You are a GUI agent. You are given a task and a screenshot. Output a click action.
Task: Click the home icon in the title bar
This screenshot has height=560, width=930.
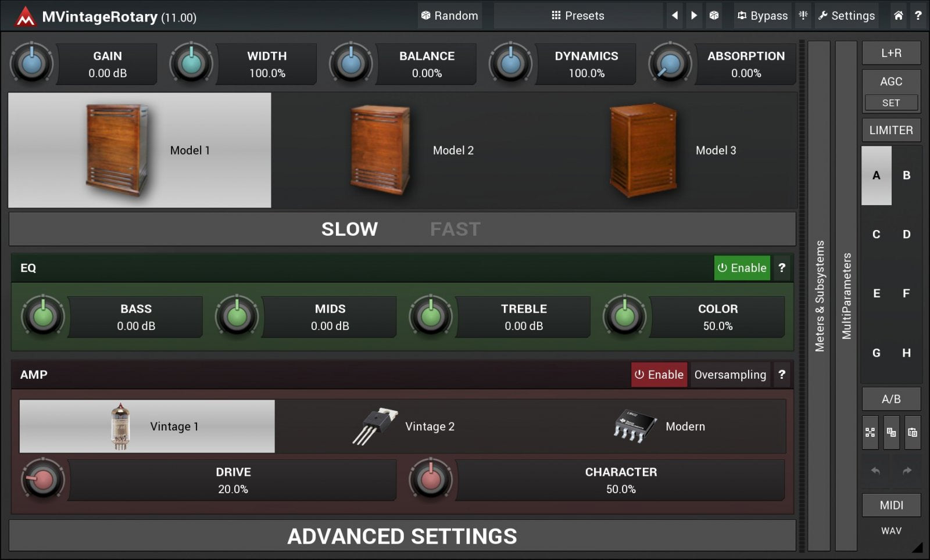point(898,16)
